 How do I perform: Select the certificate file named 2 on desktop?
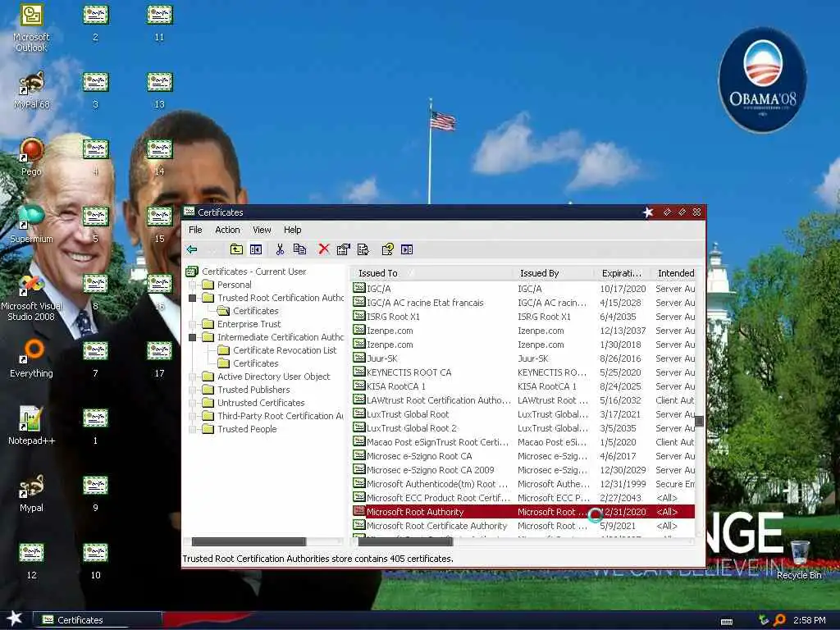point(95,22)
